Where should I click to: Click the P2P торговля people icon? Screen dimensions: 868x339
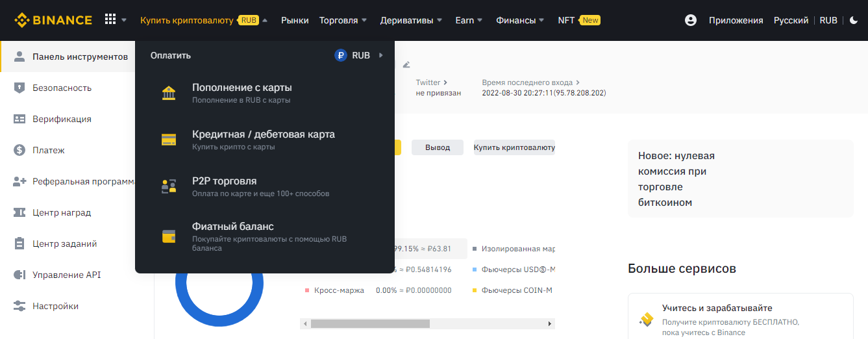[169, 186]
